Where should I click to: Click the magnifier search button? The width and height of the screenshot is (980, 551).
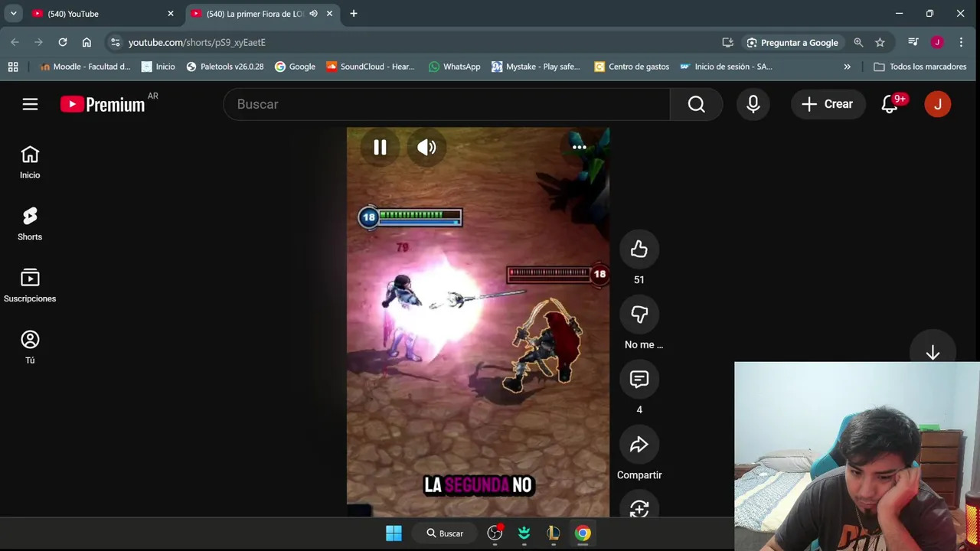(x=696, y=104)
